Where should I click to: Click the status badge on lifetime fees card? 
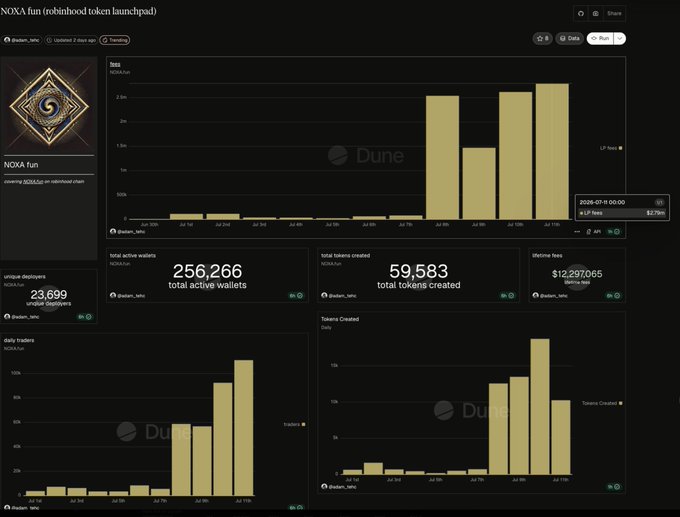613,296
